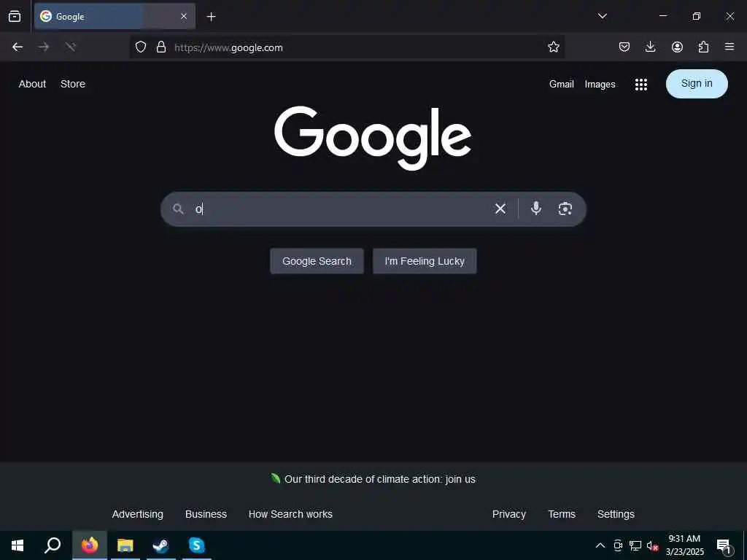Search by image with camera icon

(x=565, y=209)
